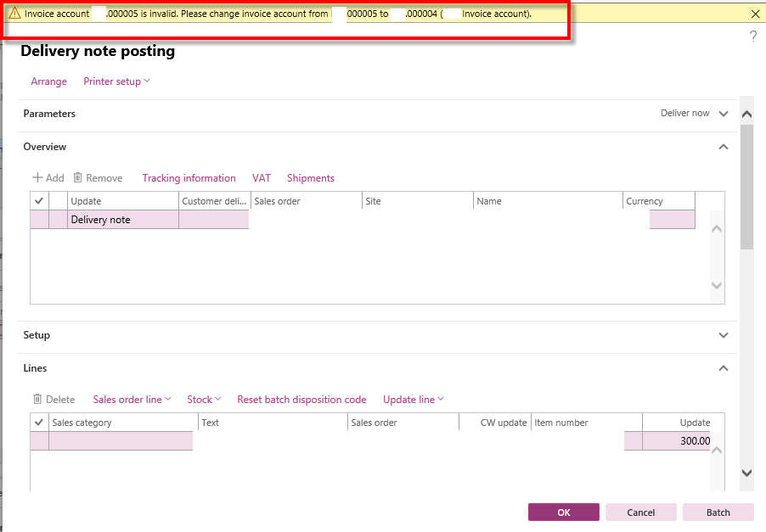The height and width of the screenshot is (532, 766).
Task: Click the Batch button
Action: tap(718, 512)
